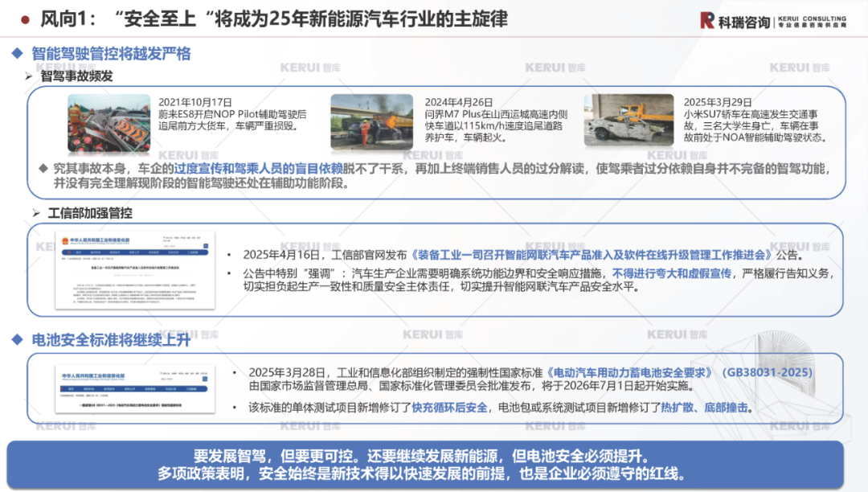Select the date 2021年10月17日
868x492 pixels.
[194, 102]
